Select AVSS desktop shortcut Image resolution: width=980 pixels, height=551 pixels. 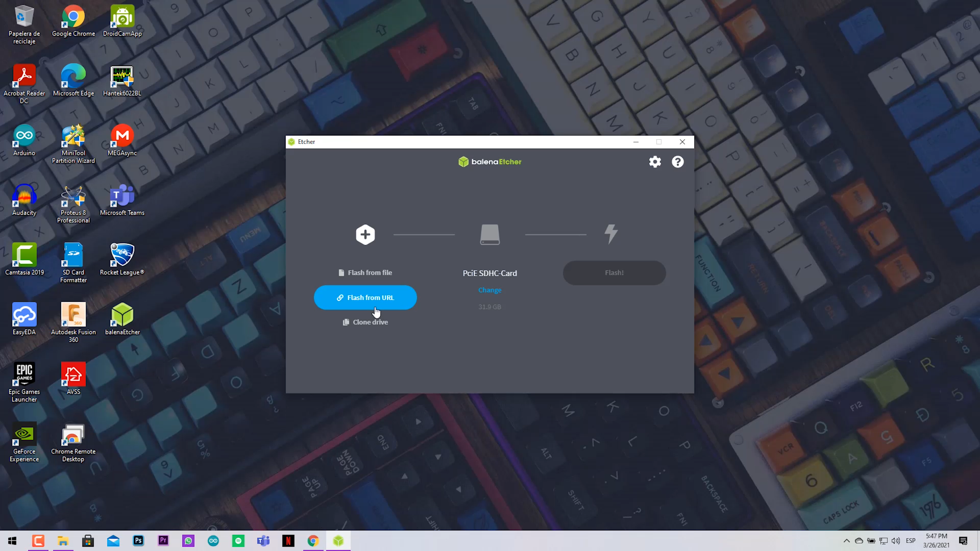coord(73,380)
